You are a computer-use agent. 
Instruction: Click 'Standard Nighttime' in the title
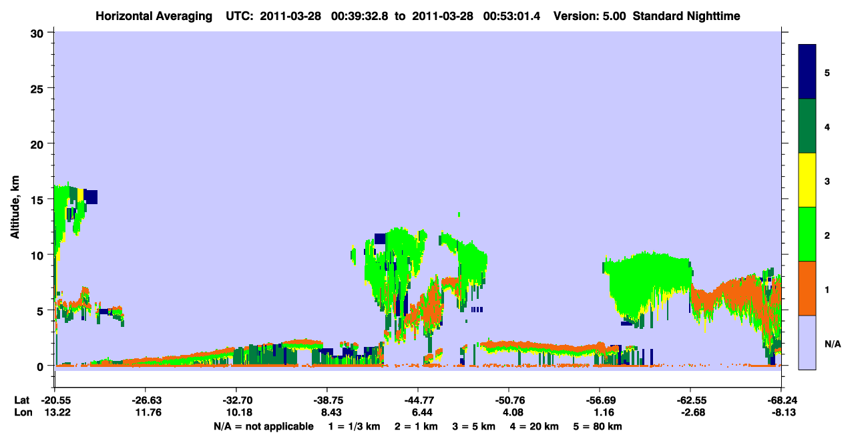click(686, 15)
